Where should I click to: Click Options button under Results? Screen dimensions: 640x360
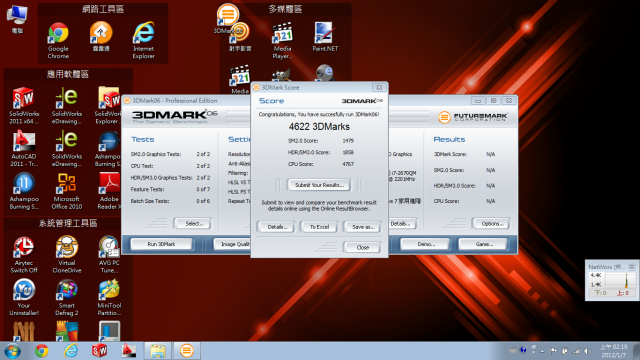491,223
